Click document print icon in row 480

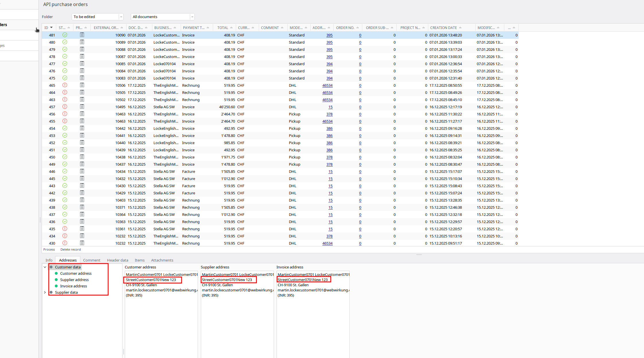coord(82,42)
